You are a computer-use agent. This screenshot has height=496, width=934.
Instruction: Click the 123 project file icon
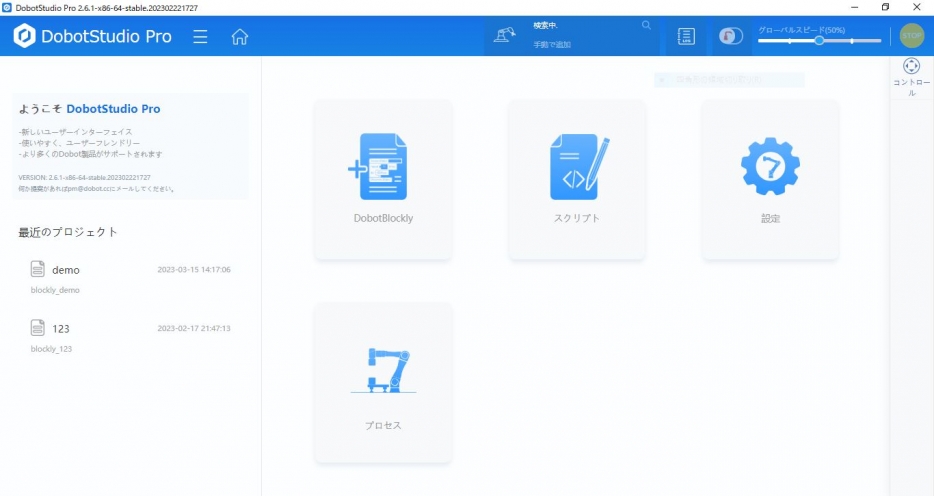click(x=38, y=327)
